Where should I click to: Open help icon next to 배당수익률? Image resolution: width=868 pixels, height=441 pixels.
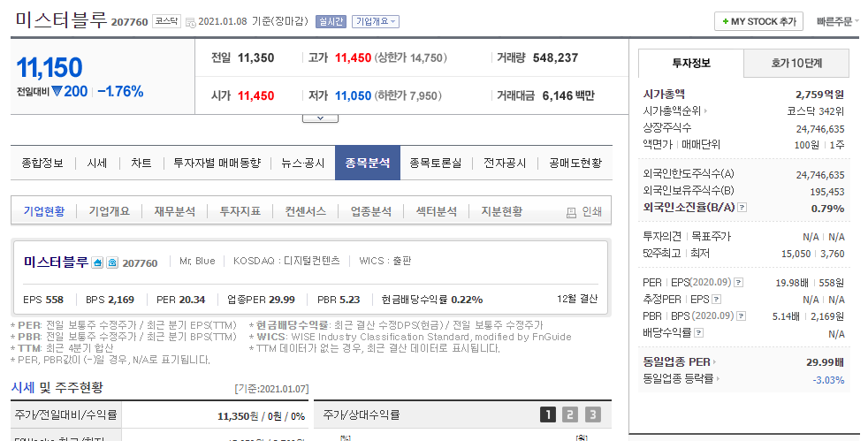click(699, 333)
